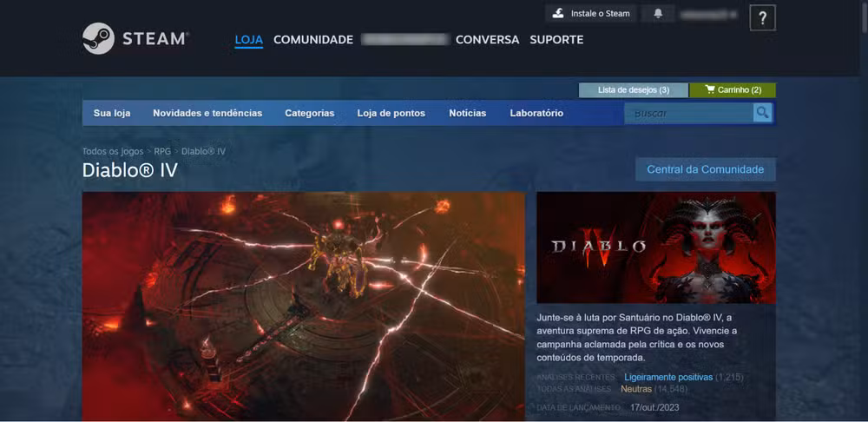Go to Loja de pontos
The image size is (868, 422).
coord(391,113)
